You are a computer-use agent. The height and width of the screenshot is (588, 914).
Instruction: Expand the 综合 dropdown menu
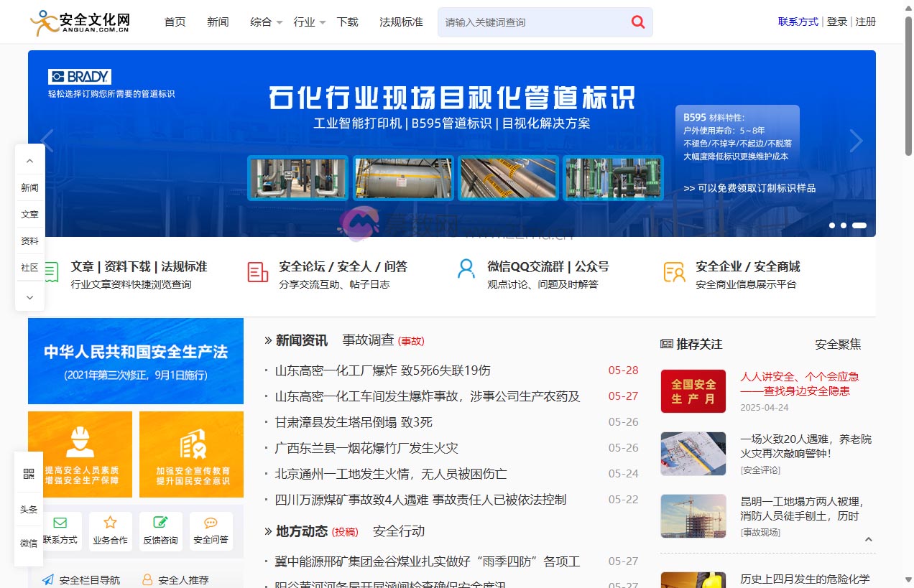tap(262, 22)
